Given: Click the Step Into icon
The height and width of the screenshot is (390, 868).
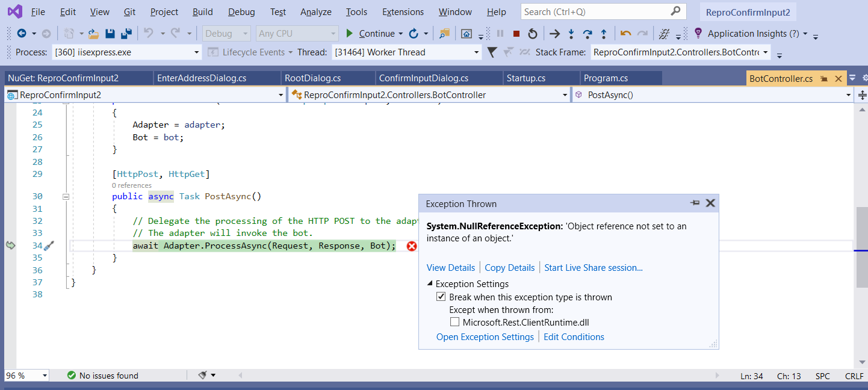Looking at the screenshot, I should click(x=571, y=34).
